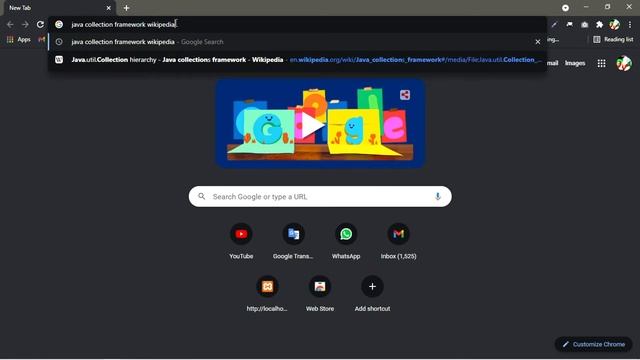This screenshot has width=640, height=360.
Task: Open the Chrome three-dot menu
Action: click(630, 24)
